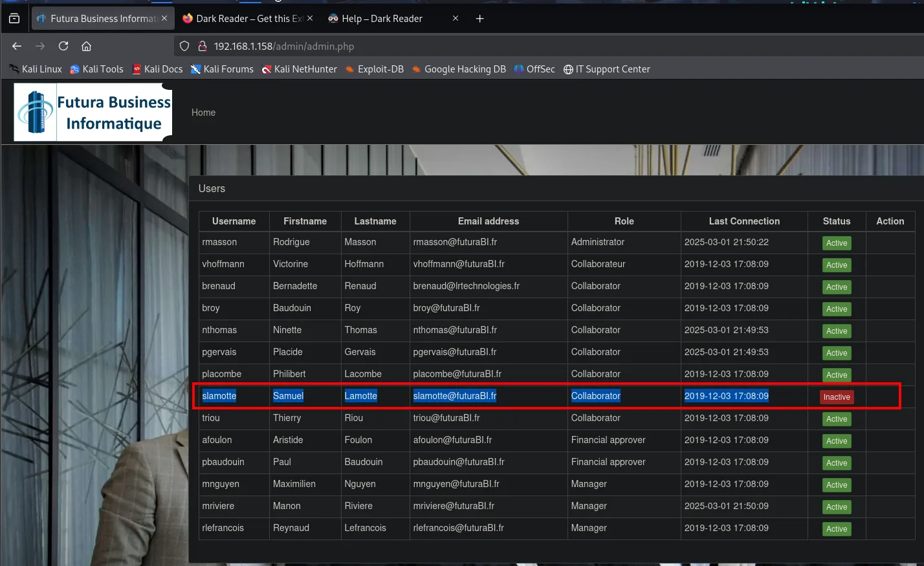924x566 pixels.
Task: Click the Active badge for rlefrancois
Action: pyautogui.click(x=837, y=529)
